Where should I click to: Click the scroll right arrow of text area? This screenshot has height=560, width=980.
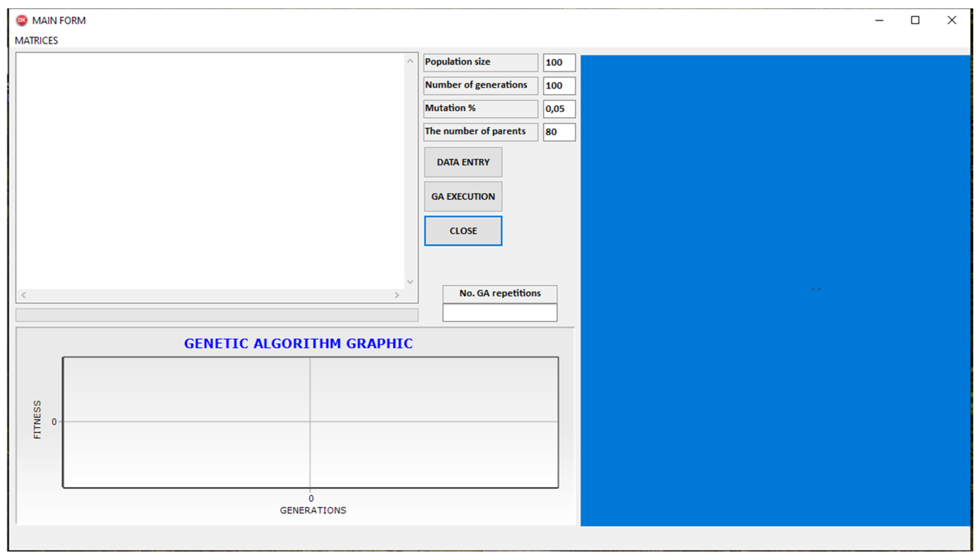coord(397,295)
